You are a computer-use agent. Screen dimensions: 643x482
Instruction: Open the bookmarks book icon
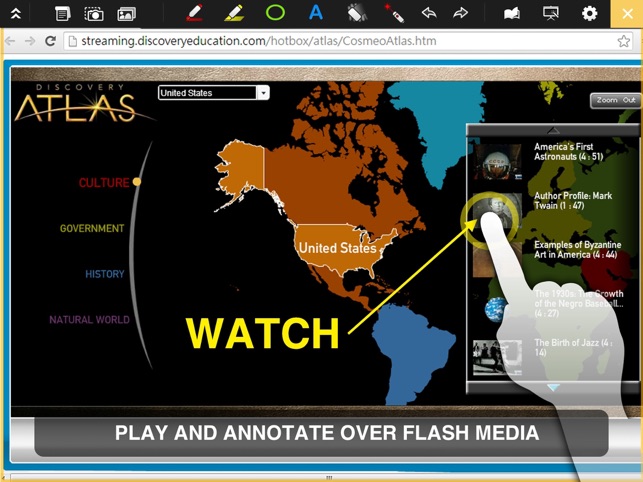pos(512,14)
